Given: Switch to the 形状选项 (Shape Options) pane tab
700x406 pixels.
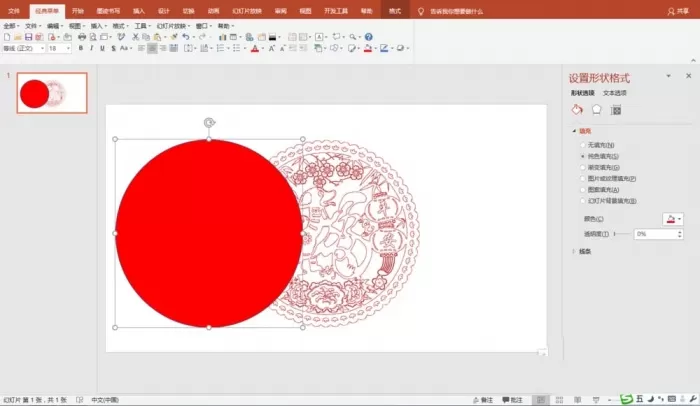Looking at the screenshot, I should pos(583,93).
